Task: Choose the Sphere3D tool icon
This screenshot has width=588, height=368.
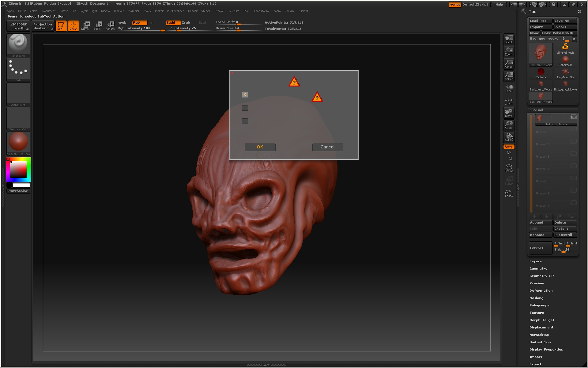Action: [x=565, y=61]
